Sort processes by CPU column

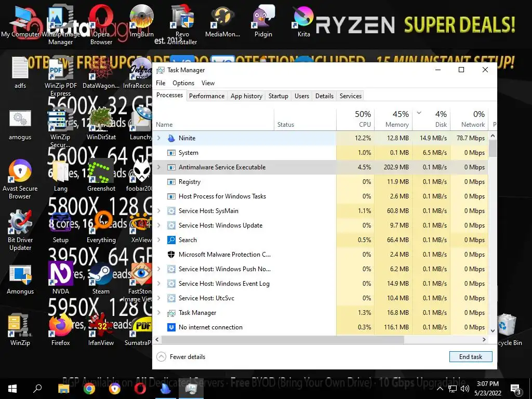(355, 119)
